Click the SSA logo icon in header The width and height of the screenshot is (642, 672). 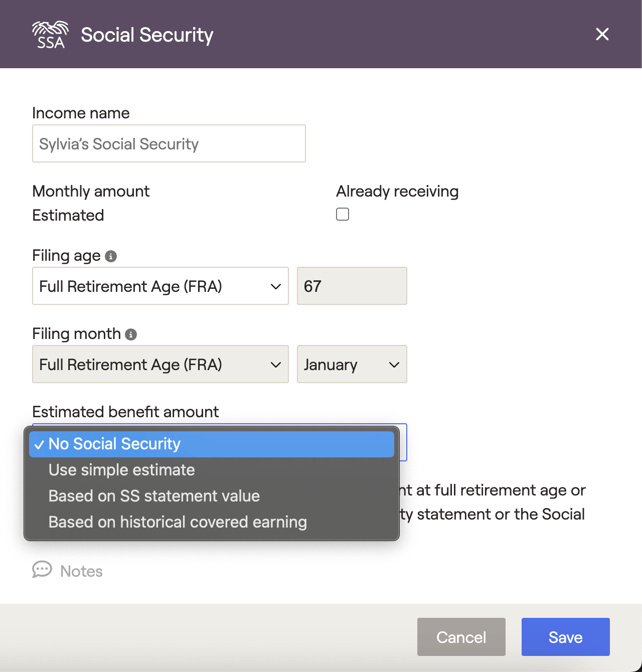point(50,35)
